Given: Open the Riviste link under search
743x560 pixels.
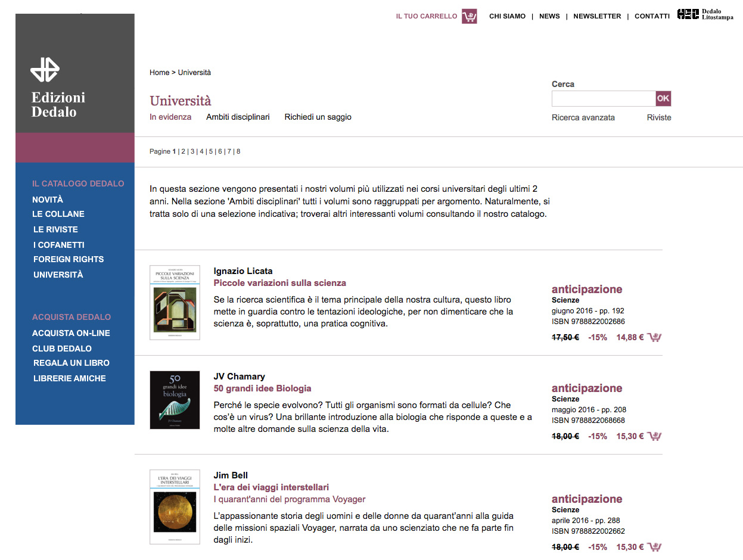Looking at the screenshot, I should 659,118.
